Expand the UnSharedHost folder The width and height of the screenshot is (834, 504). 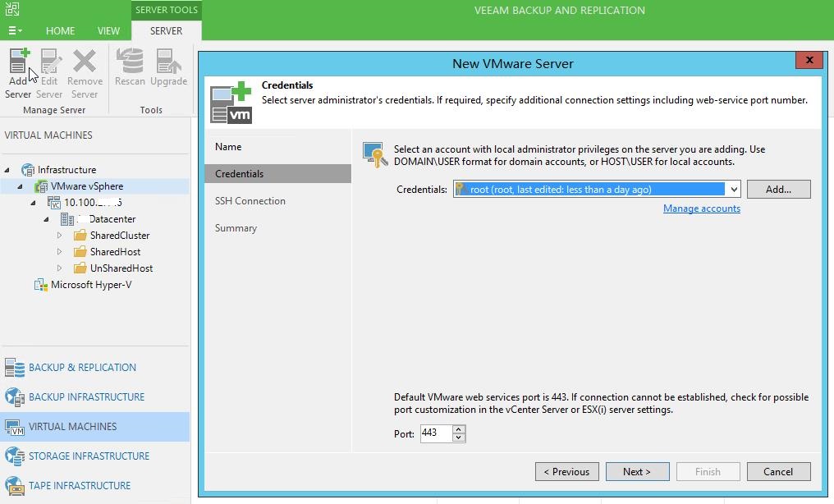[x=60, y=268]
